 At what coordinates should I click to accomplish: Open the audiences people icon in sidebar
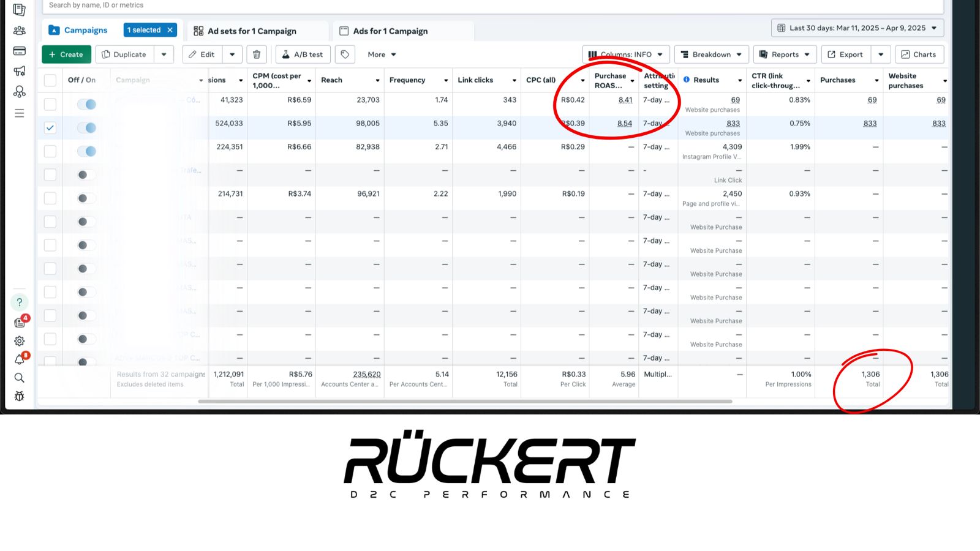point(20,31)
